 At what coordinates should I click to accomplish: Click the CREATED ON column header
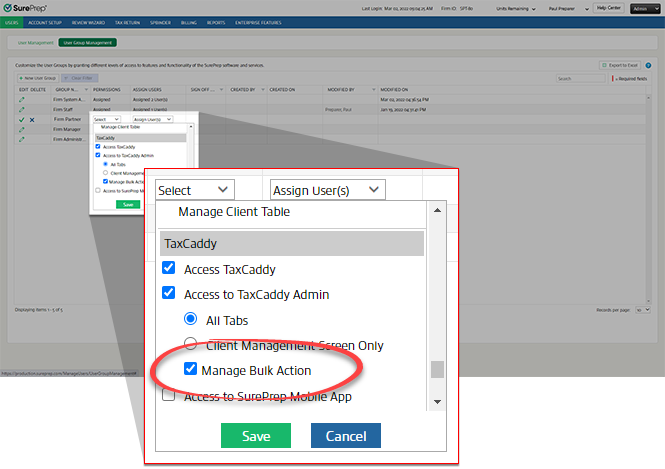point(282,89)
